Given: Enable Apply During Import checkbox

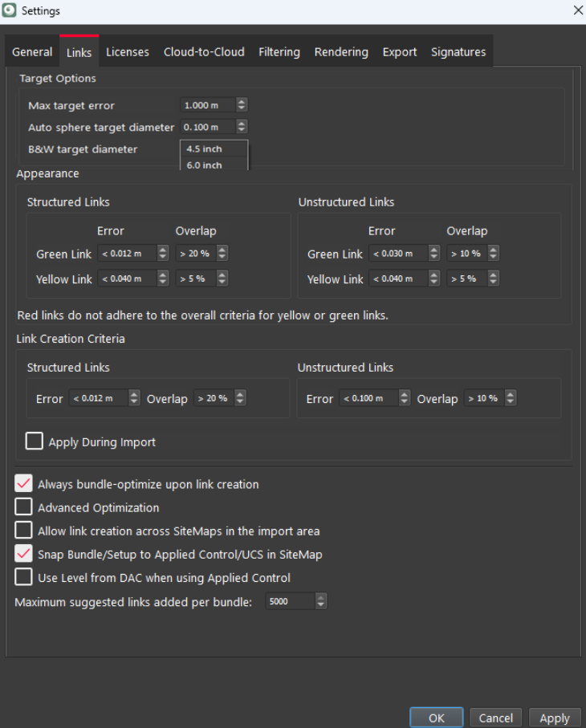Looking at the screenshot, I should (35, 441).
